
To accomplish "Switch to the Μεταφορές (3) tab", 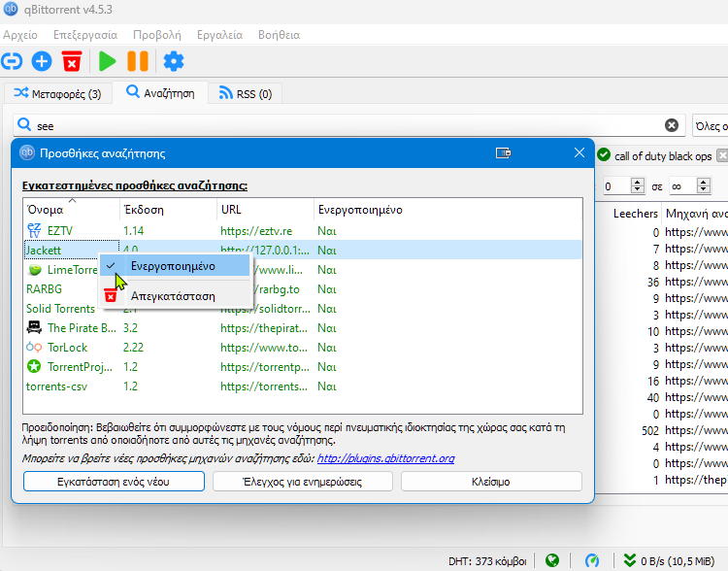I will [x=58, y=94].
